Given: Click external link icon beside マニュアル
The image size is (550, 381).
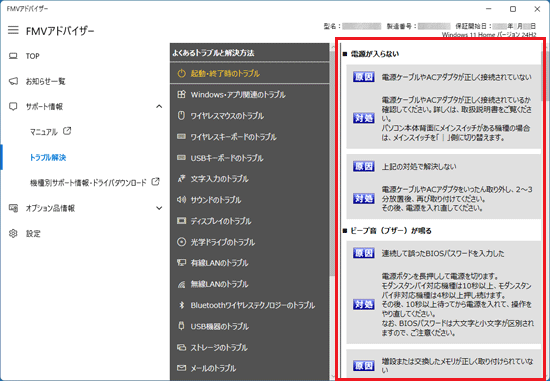Looking at the screenshot, I should (x=67, y=131).
